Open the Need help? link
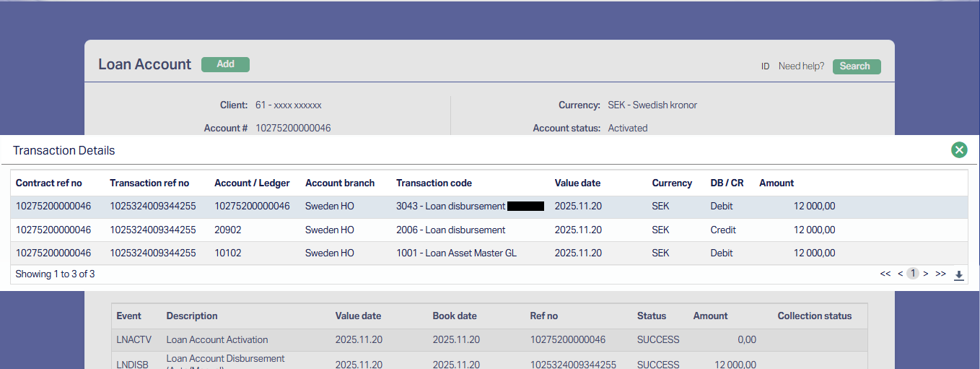The height and width of the screenshot is (369, 980). point(801,66)
